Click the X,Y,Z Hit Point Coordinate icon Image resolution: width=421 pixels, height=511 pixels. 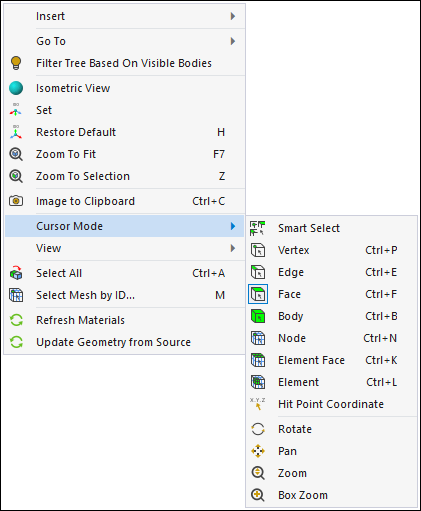(258, 404)
